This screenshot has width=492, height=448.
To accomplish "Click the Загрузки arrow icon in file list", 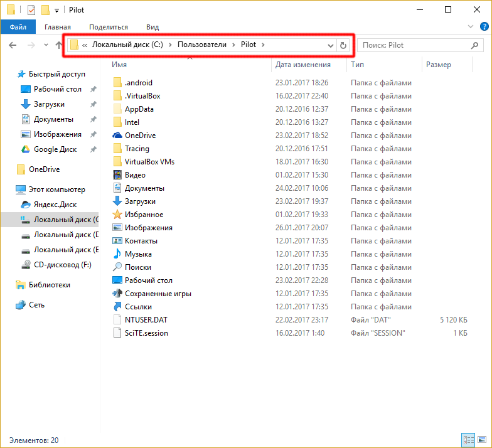I will tap(117, 201).
